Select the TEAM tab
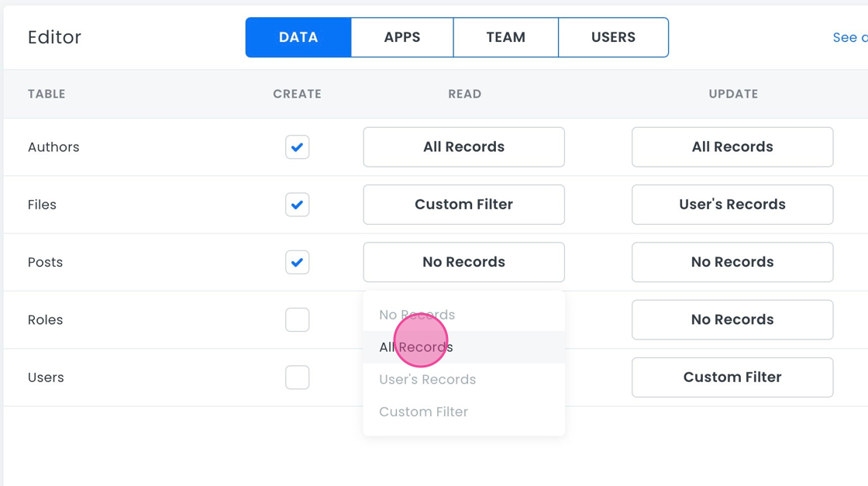The height and width of the screenshot is (486, 868). coord(505,37)
